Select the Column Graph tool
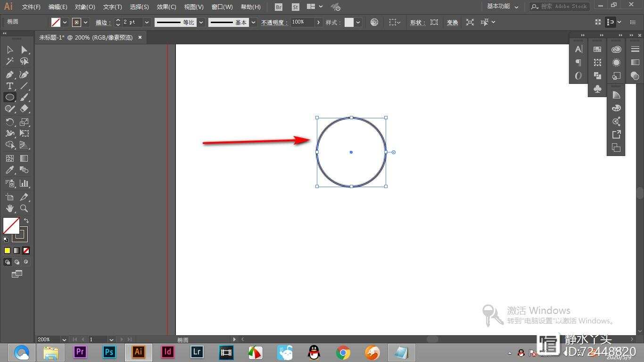644x362 pixels. (24, 183)
